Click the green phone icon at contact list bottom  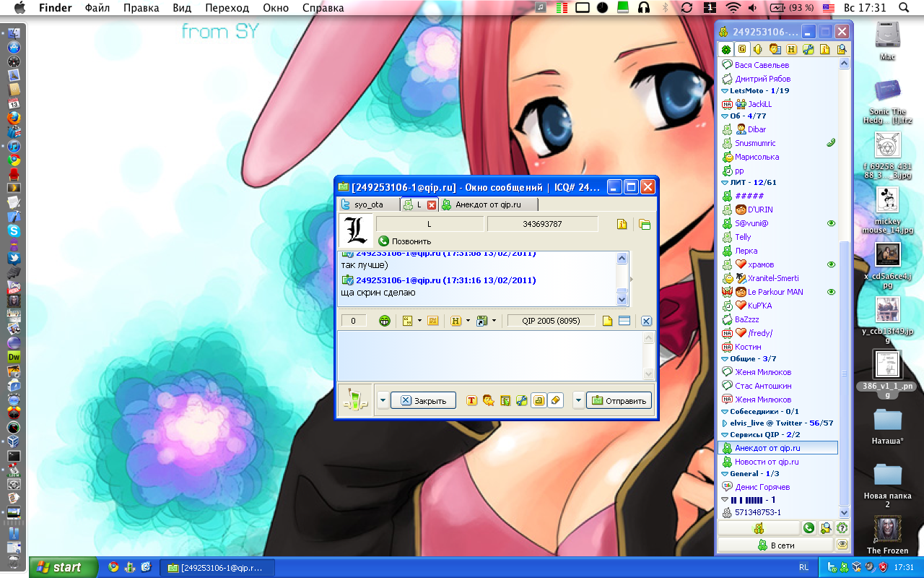pyautogui.click(x=809, y=528)
